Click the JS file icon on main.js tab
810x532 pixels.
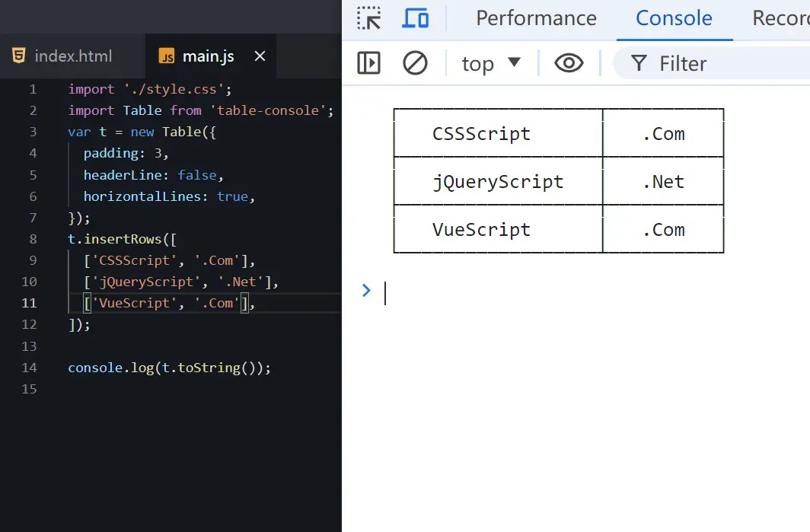pyautogui.click(x=166, y=56)
